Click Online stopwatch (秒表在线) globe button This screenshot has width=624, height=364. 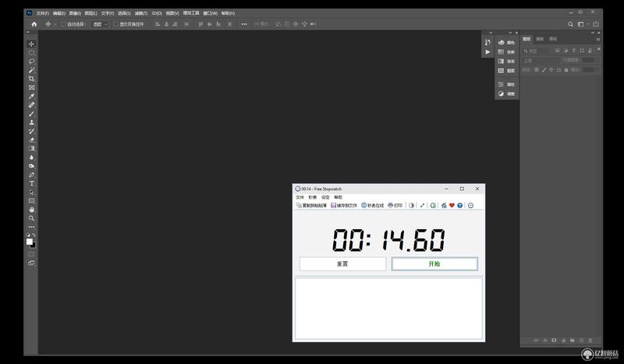point(373,205)
